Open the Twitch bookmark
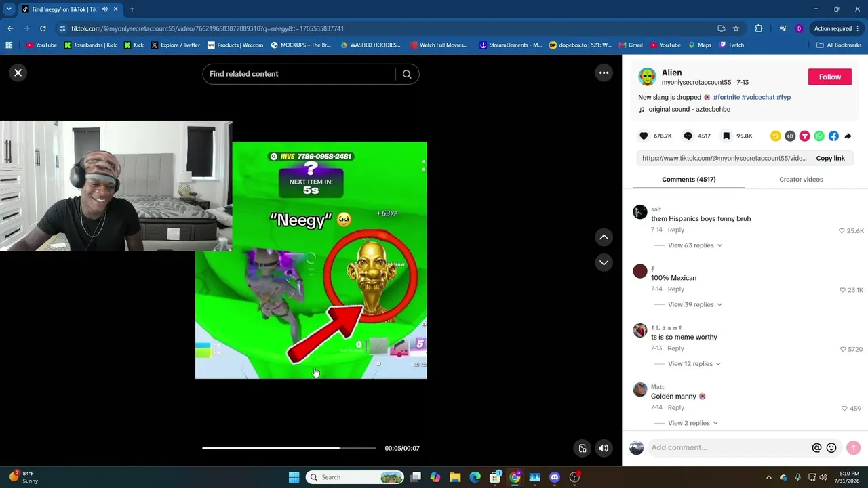This screenshot has width=868, height=488. (732, 45)
